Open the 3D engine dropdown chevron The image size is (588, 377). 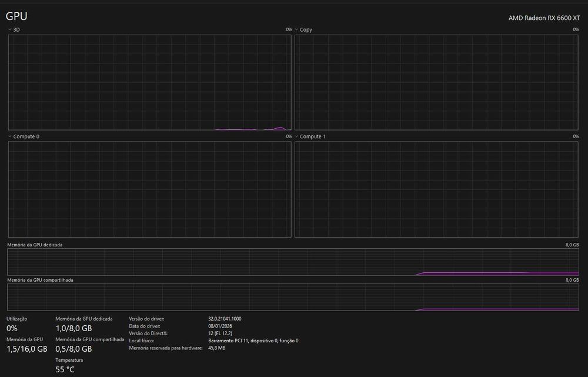coord(10,29)
